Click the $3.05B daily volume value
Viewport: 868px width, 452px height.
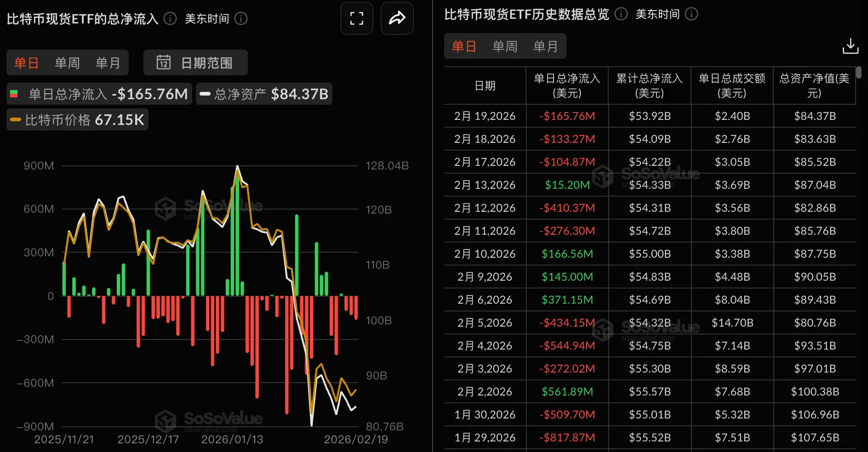[x=732, y=162]
